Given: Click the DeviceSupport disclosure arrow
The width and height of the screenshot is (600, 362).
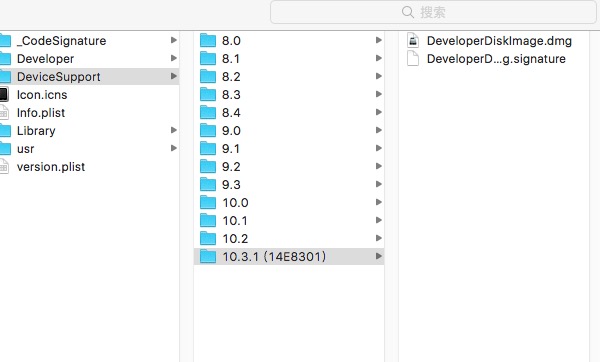Looking at the screenshot, I should tap(174, 76).
